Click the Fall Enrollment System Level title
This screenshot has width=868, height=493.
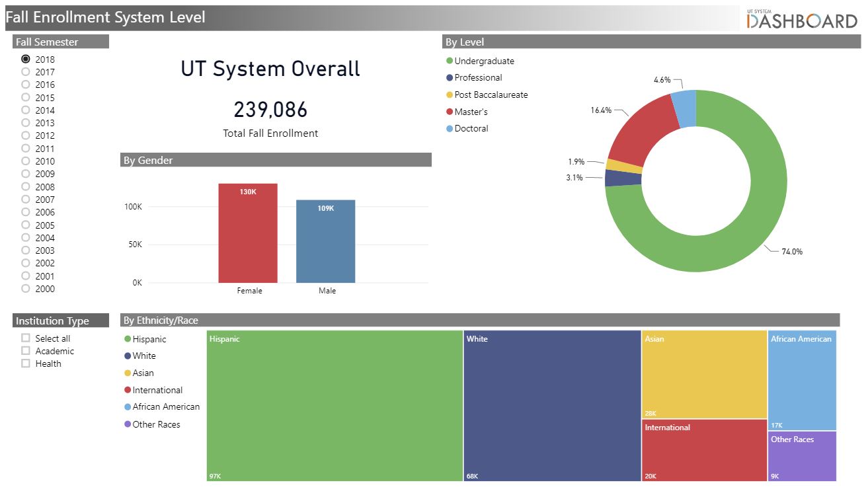[106, 17]
